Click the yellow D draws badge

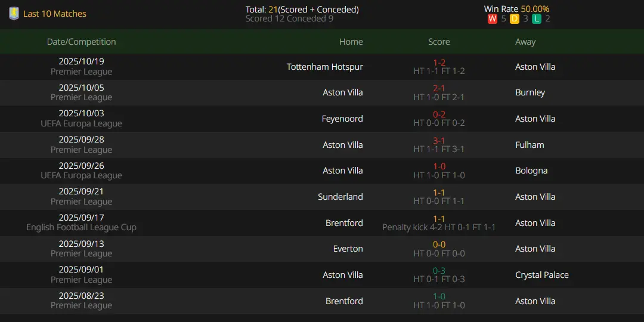515,19
